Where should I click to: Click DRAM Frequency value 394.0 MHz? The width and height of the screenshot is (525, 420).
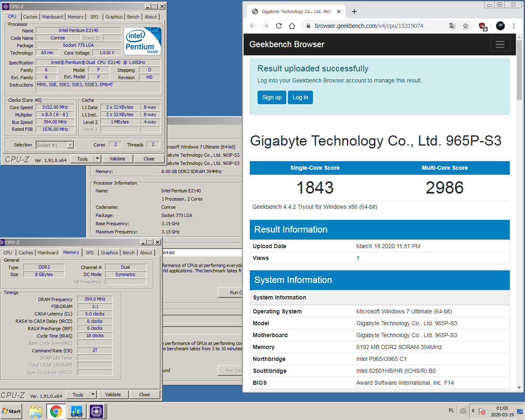[95, 299]
